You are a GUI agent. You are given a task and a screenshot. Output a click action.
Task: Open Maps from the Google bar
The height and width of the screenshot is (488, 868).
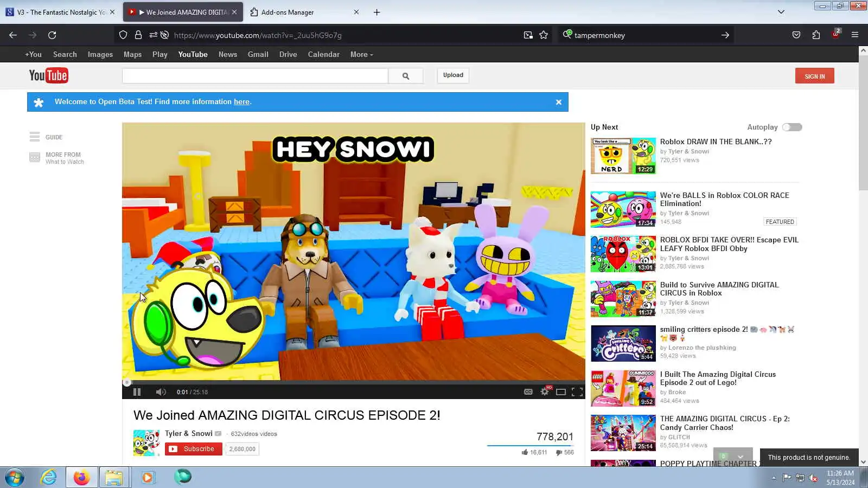(x=132, y=54)
